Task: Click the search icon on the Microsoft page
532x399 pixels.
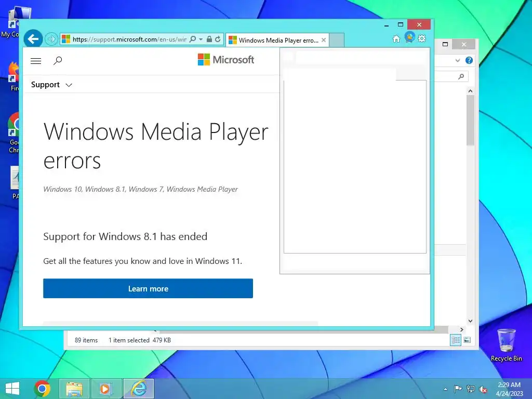Action: point(58,61)
